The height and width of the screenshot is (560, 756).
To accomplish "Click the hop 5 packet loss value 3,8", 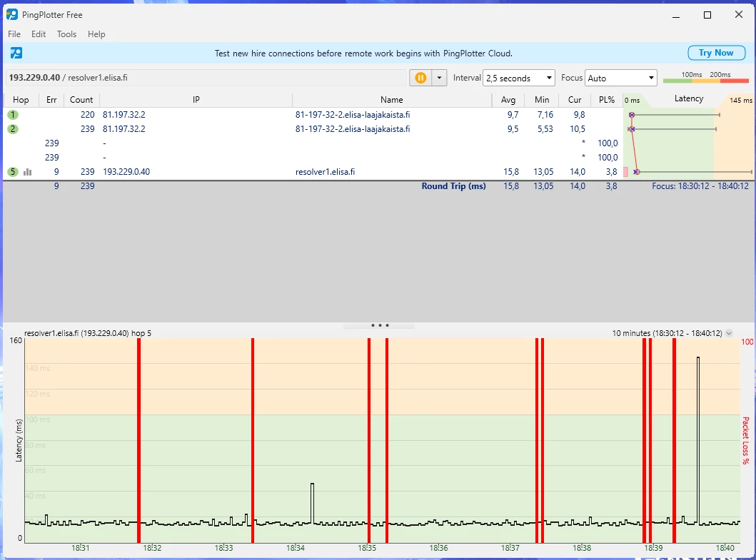I will click(x=611, y=171).
